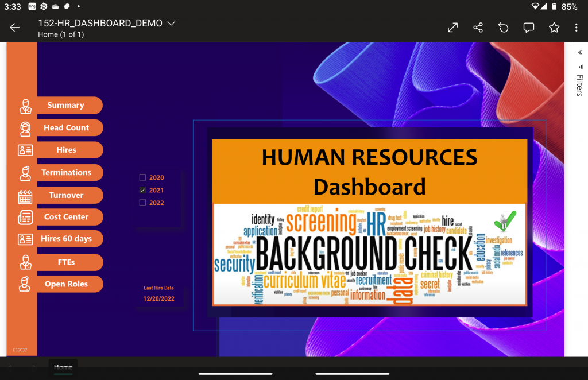Image resolution: width=588 pixels, height=380 pixels.
Task: Tap the calendar icon beside Turnover
Action: [25, 196]
